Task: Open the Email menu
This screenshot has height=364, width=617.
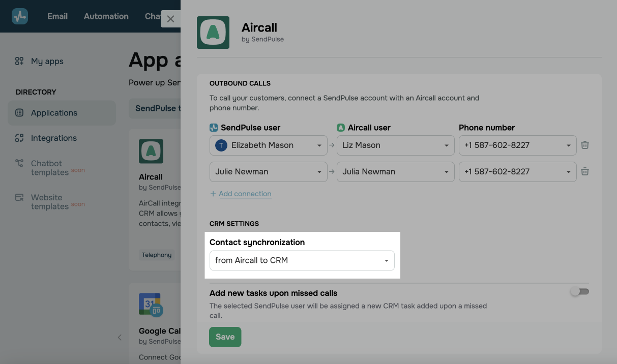Action: (57, 16)
